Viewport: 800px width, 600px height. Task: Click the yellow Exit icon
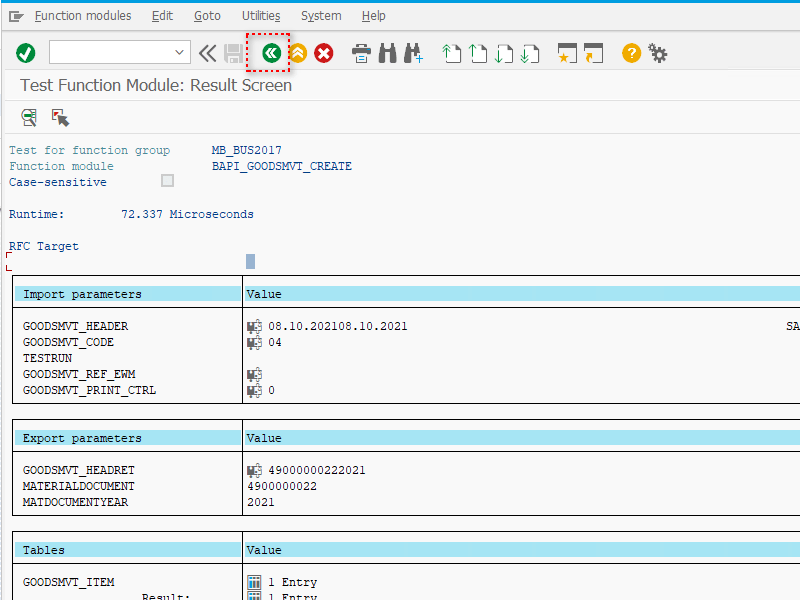[x=297, y=53]
